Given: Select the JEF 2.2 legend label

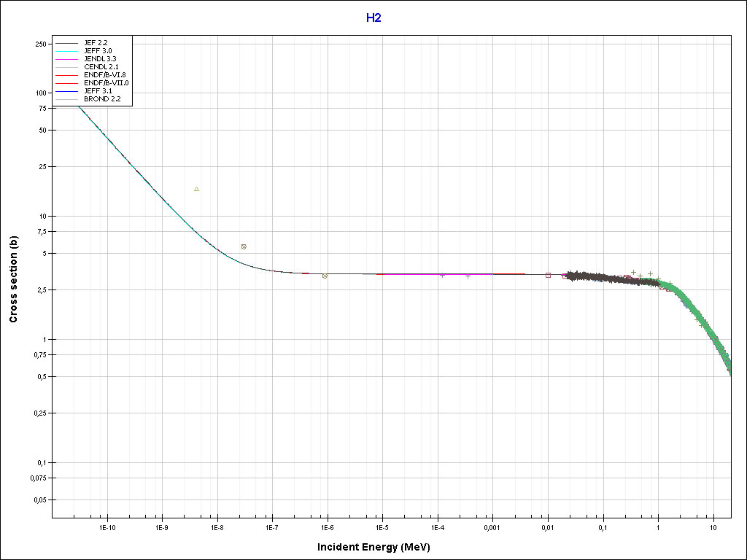Looking at the screenshot, I should pos(98,43).
